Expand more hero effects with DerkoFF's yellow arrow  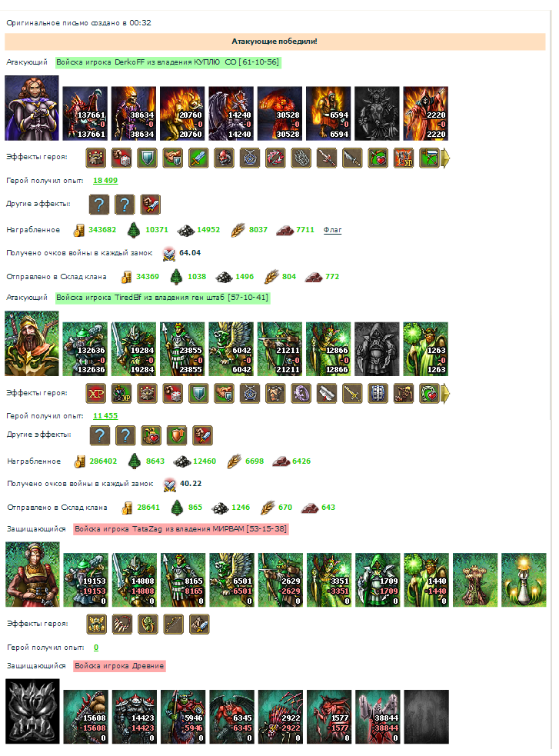[445, 158]
